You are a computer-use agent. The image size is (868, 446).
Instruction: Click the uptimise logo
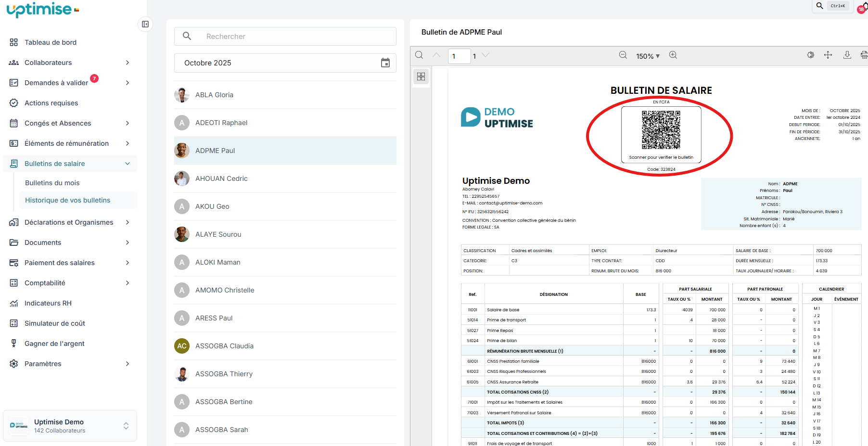[42, 10]
